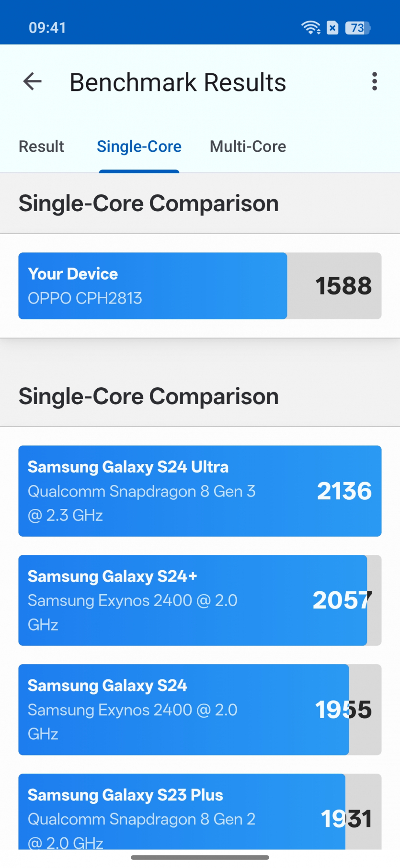This screenshot has height=868, width=400.
Task: Tap the status bar clock showing 09:41
Action: pos(47,28)
